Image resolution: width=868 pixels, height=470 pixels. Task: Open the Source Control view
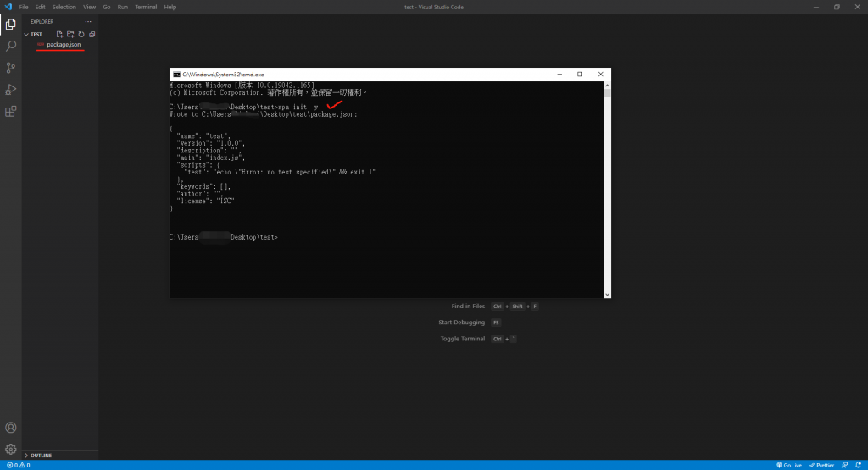point(10,68)
